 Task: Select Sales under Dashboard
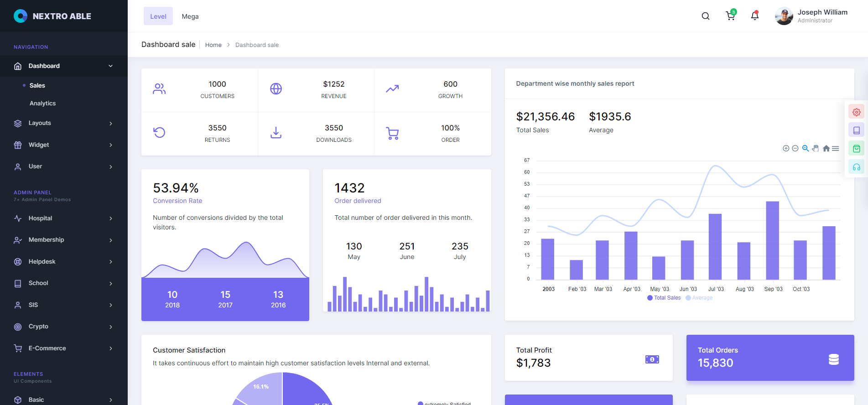point(37,85)
